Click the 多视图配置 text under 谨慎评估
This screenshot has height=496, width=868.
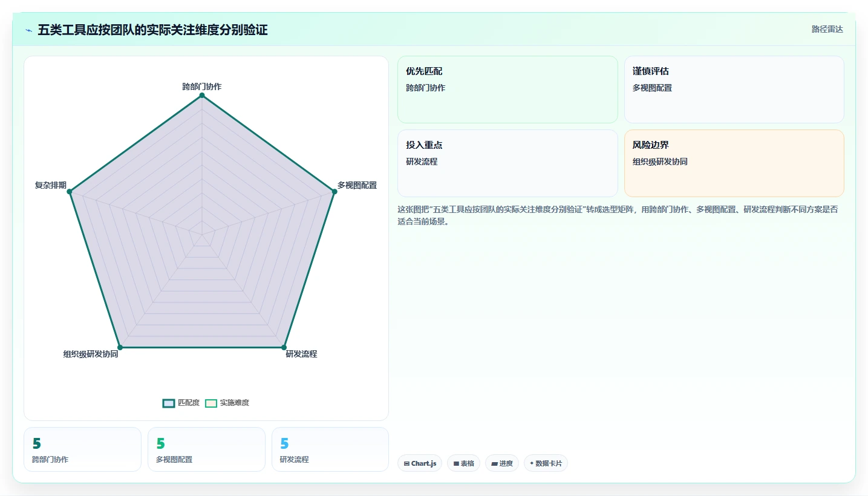[x=652, y=88]
